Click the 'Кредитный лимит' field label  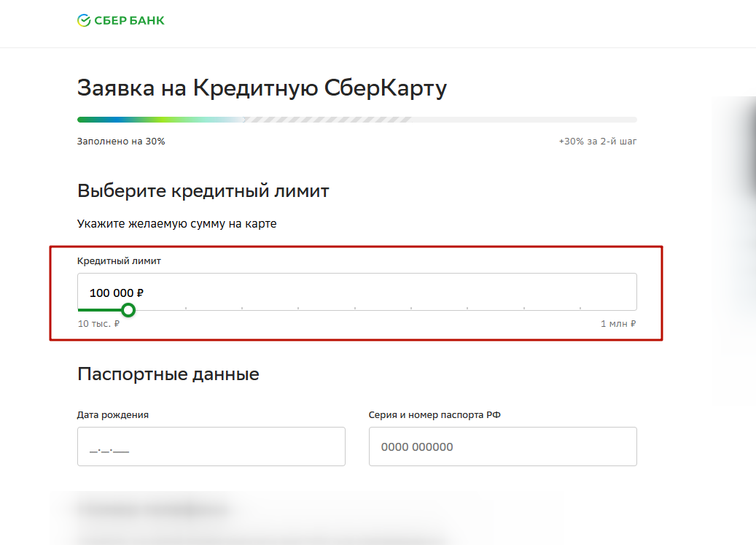tap(119, 261)
